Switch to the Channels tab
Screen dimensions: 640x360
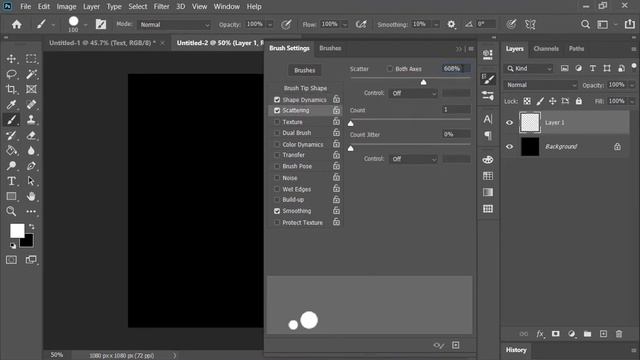546,49
